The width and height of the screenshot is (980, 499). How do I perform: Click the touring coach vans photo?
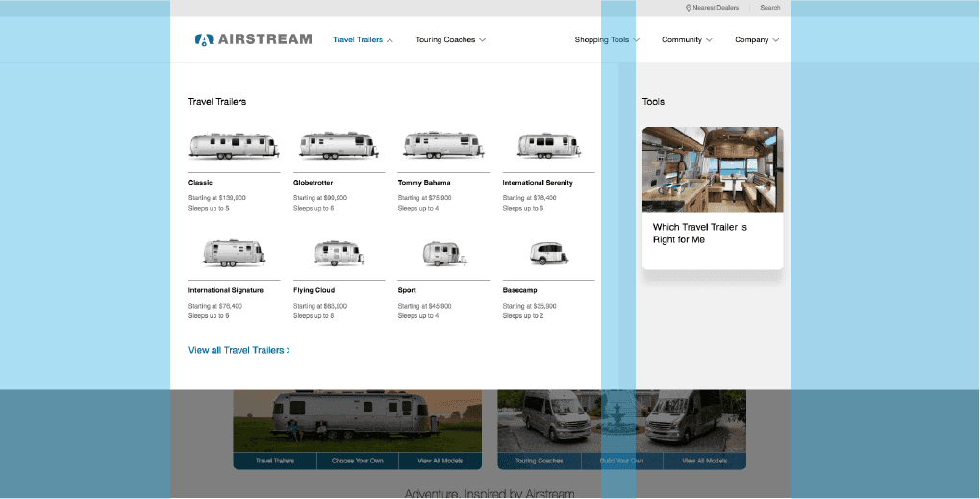[x=622, y=421]
